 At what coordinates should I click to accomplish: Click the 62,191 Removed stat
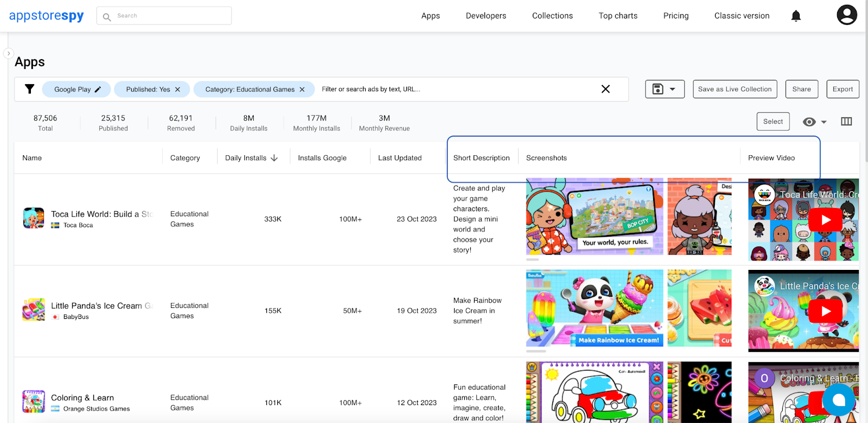point(181,123)
